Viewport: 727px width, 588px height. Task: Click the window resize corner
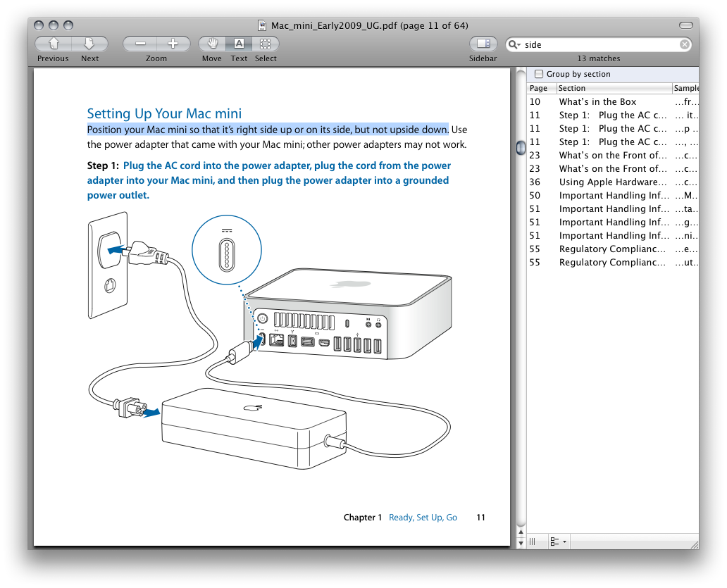point(694,544)
